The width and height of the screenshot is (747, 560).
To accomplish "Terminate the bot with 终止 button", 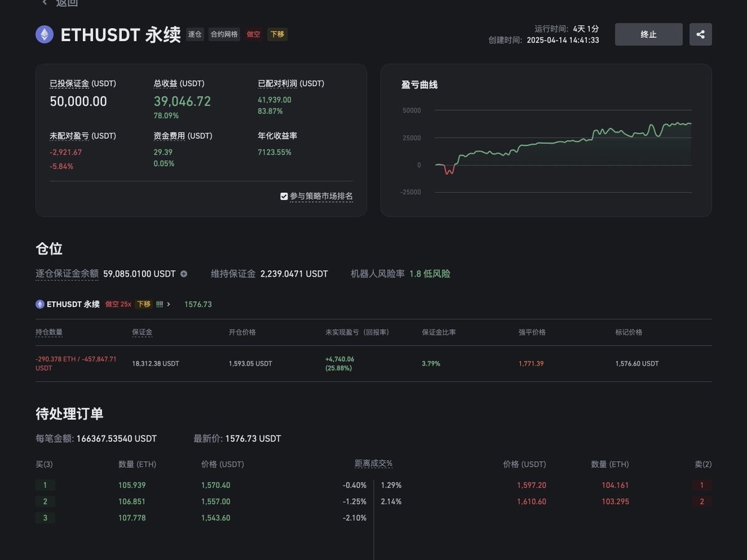I will pyautogui.click(x=649, y=34).
